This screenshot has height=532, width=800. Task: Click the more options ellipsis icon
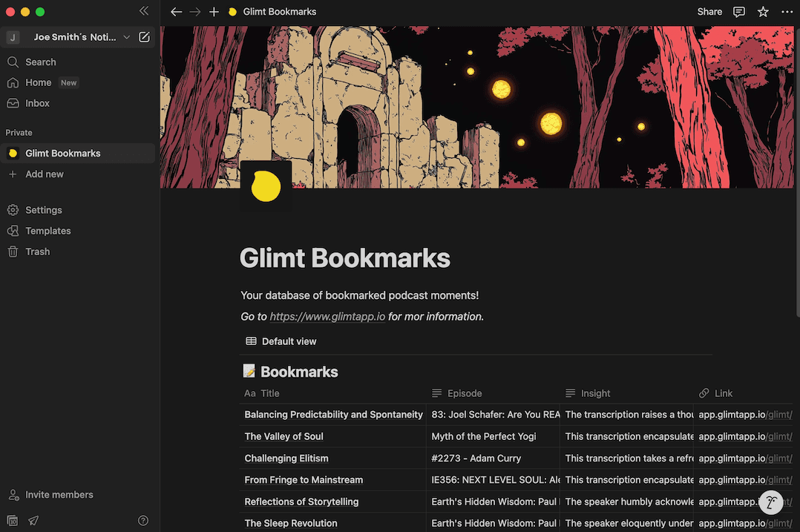point(788,11)
